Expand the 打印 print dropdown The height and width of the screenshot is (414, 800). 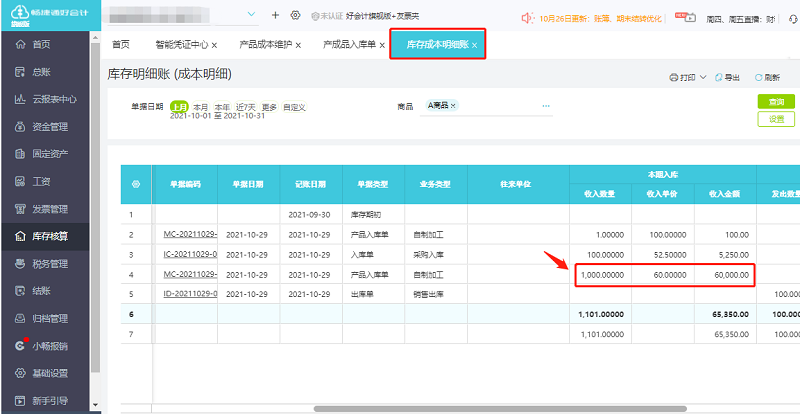[x=704, y=77]
